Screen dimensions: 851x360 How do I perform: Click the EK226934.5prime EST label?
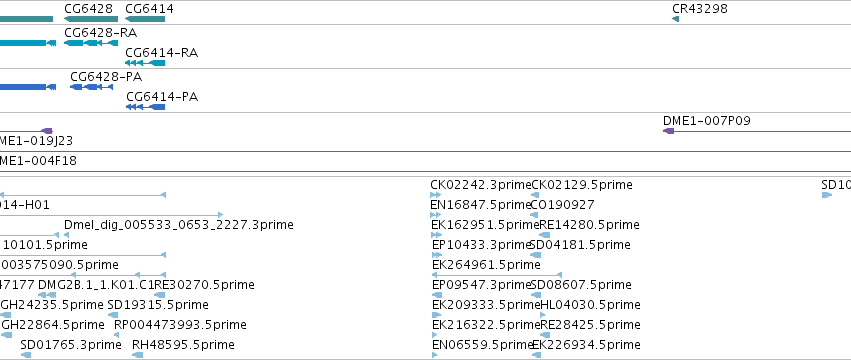tap(586, 345)
